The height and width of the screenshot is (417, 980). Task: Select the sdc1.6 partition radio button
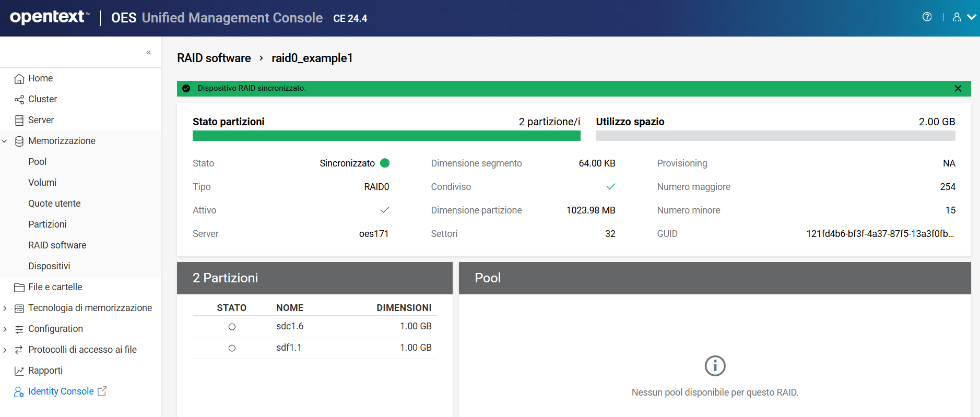pos(232,327)
